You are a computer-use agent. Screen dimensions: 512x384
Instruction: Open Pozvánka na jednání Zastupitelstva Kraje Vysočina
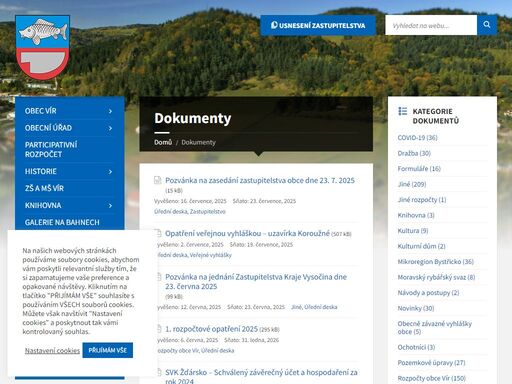256,282
